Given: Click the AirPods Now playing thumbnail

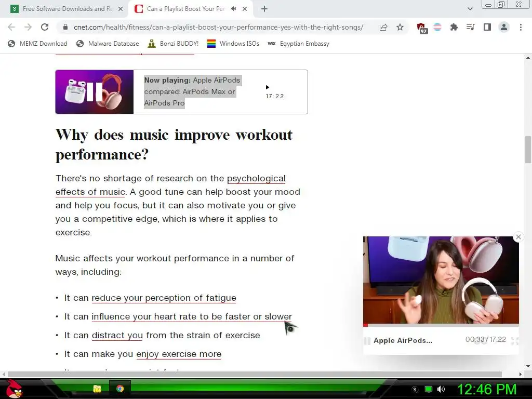Looking at the screenshot, I should coord(95,92).
